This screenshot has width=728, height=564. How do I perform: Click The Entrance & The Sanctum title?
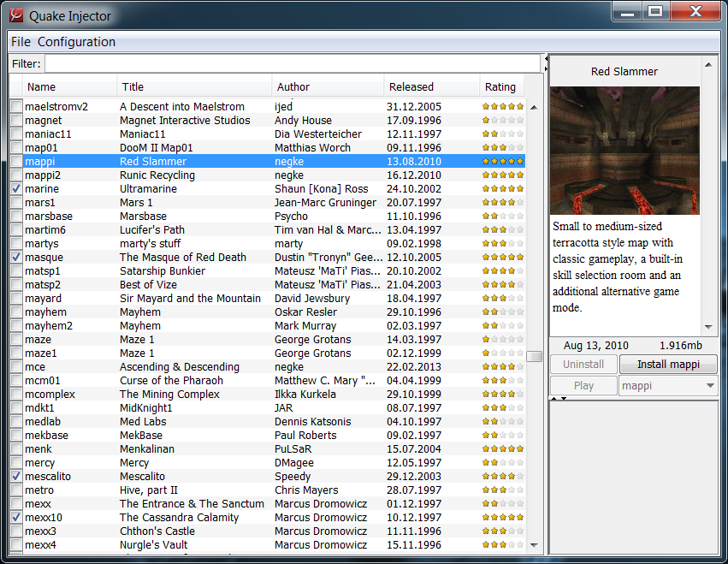(192, 503)
